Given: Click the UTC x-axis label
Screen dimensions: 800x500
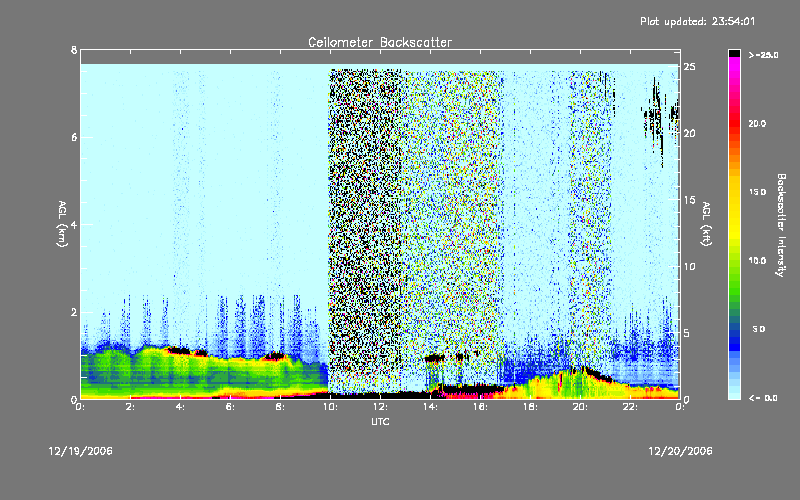Looking at the screenshot, I should (x=380, y=421).
